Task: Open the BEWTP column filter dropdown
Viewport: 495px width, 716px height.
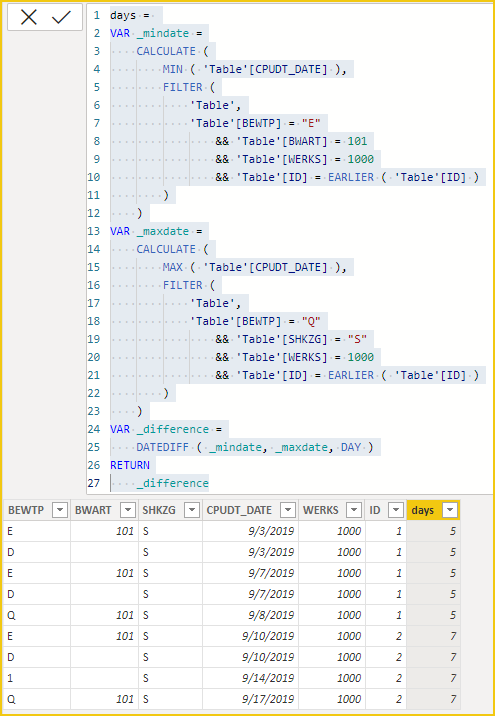Action: 60,510
